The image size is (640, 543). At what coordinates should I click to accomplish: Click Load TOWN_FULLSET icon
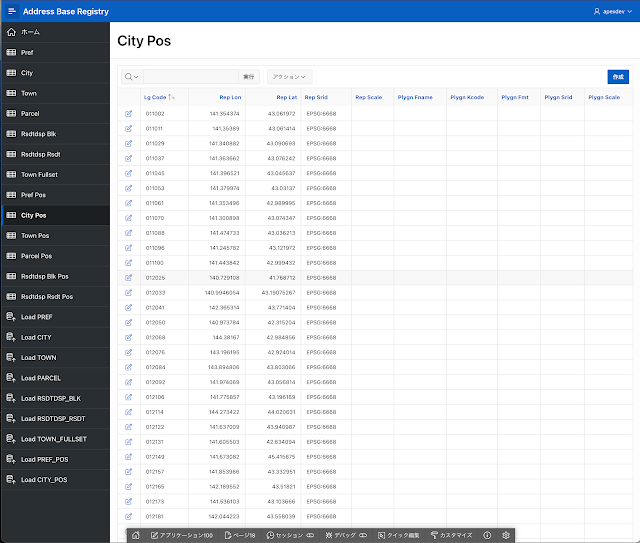point(11,439)
